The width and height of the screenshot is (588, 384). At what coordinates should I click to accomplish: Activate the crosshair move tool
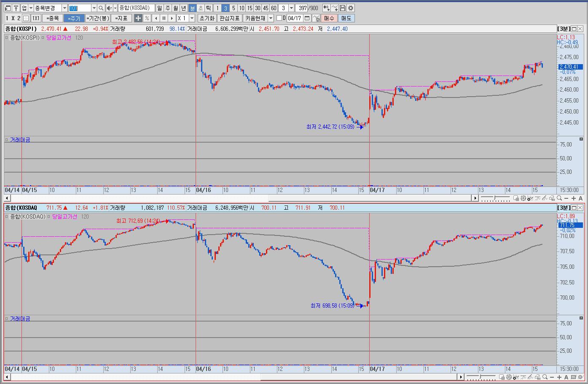[x=138, y=18]
